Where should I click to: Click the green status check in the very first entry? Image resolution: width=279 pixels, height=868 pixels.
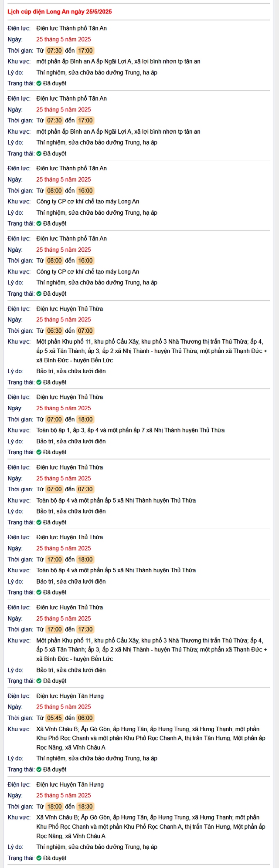coord(39,84)
